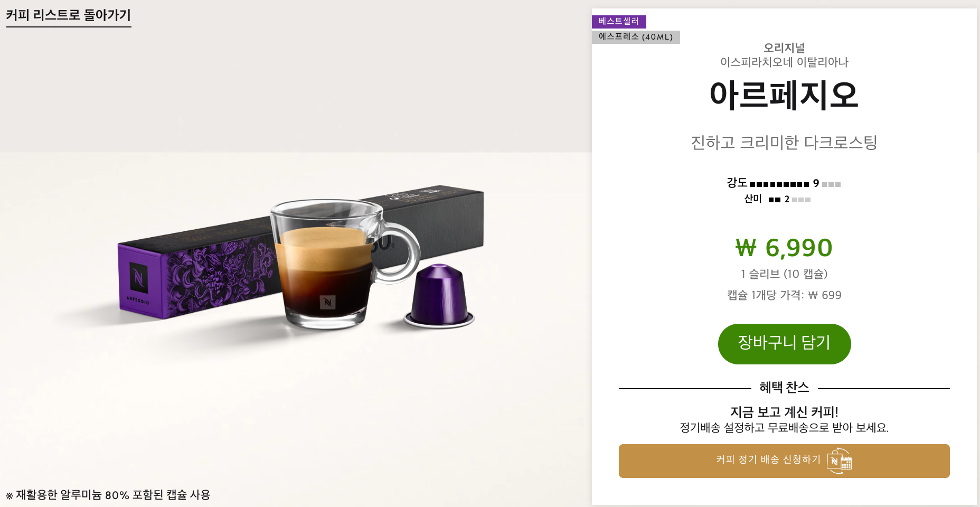Click the 산미 acidity level indicator
Screen dimensions: 980x507
(777, 199)
